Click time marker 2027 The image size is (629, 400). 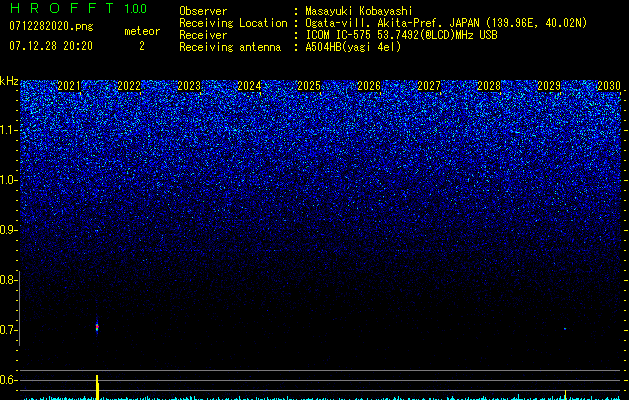pos(429,86)
